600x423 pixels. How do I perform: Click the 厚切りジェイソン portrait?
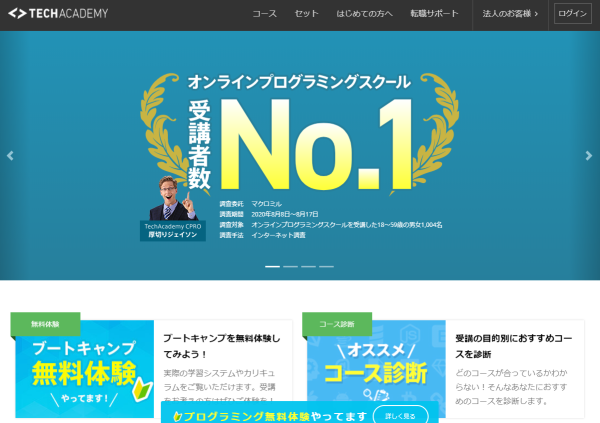point(173,198)
